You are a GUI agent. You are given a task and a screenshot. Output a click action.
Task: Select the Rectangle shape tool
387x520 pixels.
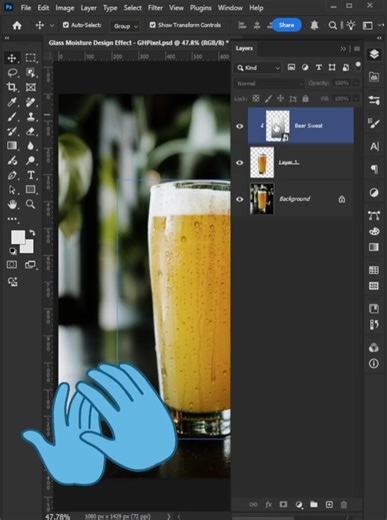click(31, 190)
